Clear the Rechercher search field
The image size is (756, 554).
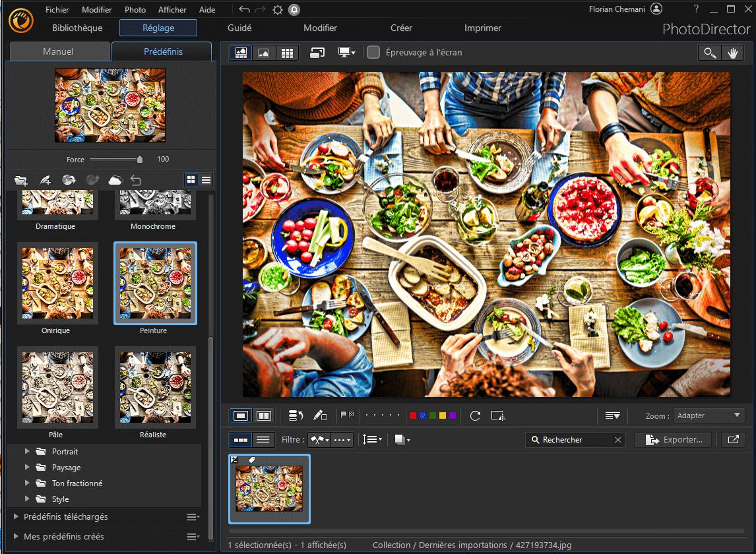(x=617, y=439)
